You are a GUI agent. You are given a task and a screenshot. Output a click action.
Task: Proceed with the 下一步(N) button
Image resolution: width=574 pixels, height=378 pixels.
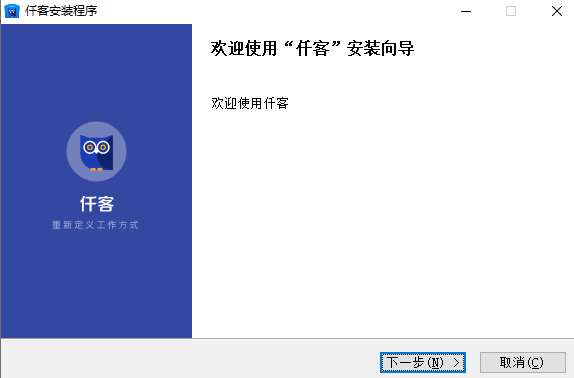[423, 363]
